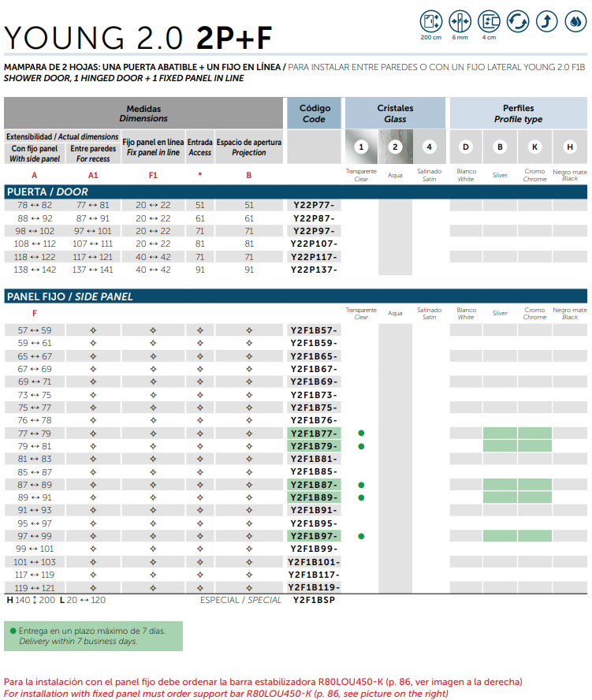Select glass type 4 Satinado swatch
Viewport: 592px width, 700px height.
[x=429, y=147]
